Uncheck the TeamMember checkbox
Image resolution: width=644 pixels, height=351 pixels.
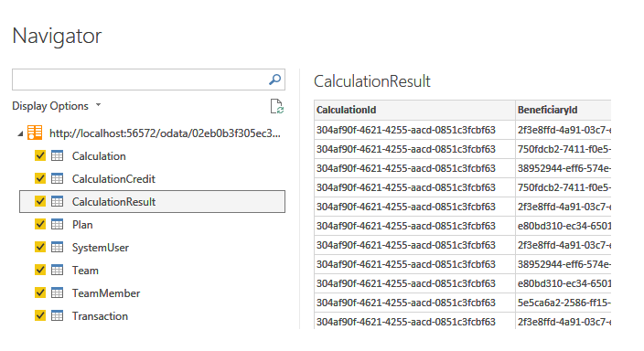coord(40,292)
